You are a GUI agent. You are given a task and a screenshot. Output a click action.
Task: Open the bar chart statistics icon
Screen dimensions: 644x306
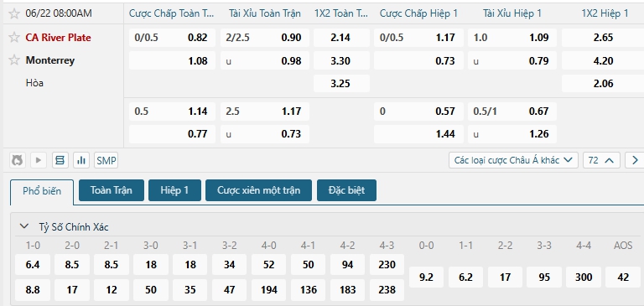pyautogui.click(x=81, y=160)
